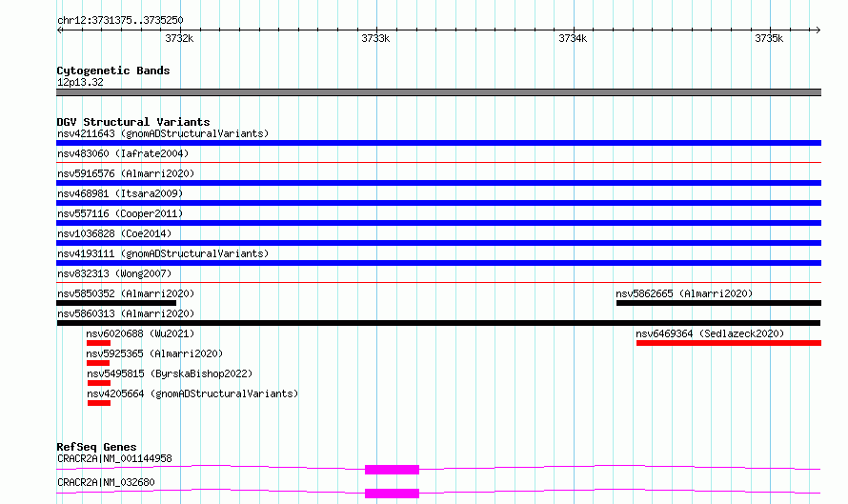Open the RefSeq Genes track heading
This screenshot has width=848, height=504.
coord(96,447)
